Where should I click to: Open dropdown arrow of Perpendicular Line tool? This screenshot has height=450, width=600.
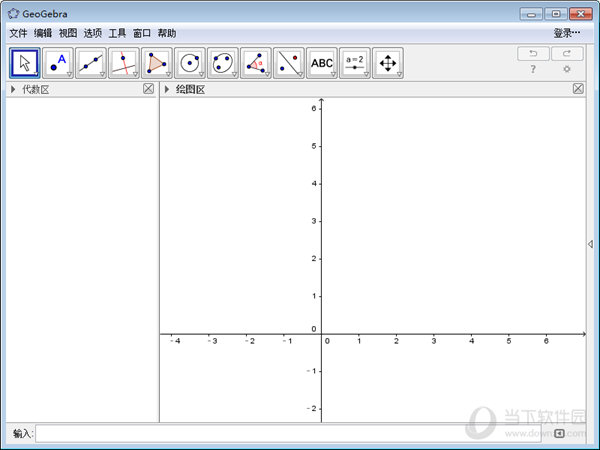coord(135,74)
